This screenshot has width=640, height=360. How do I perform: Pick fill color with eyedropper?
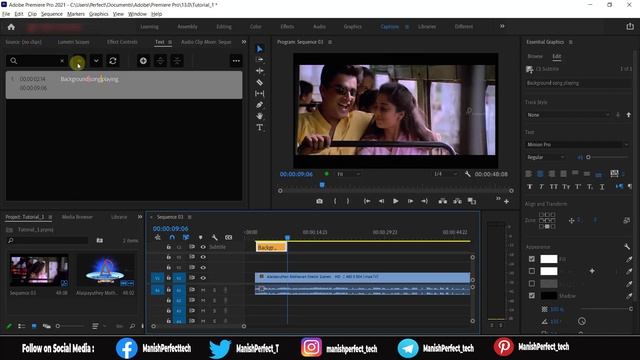[x=629, y=259]
